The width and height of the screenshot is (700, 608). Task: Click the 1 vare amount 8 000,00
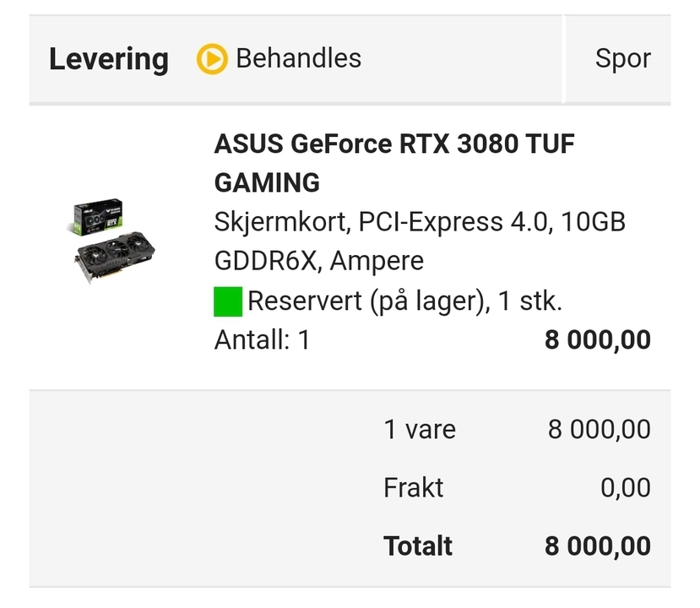pyautogui.click(x=599, y=429)
